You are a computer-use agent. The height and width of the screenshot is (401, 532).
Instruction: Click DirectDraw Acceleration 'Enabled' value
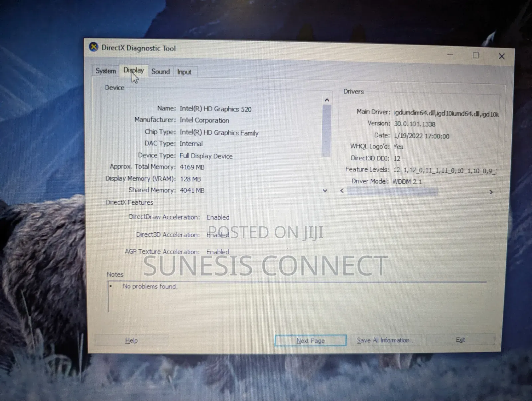pyautogui.click(x=218, y=217)
